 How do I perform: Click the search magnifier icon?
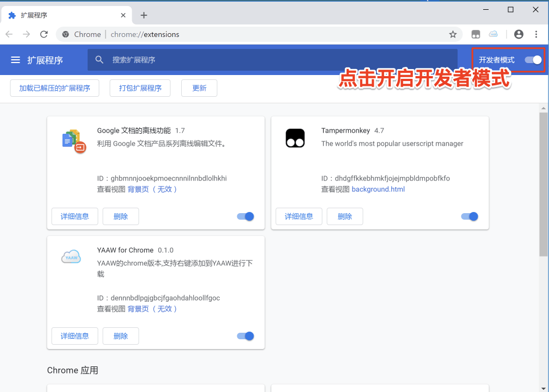100,60
